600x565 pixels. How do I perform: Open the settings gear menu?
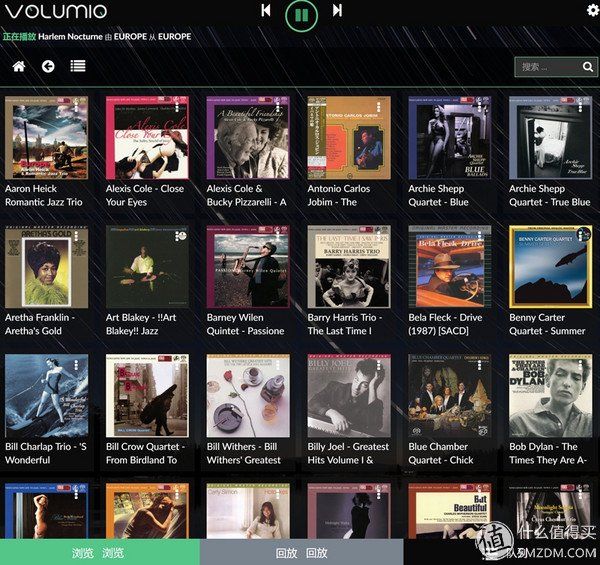592,10
